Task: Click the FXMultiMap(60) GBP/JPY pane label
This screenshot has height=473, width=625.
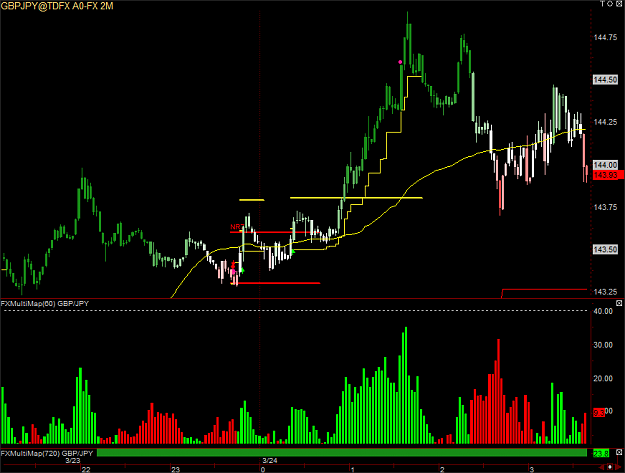Action: pos(45,304)
